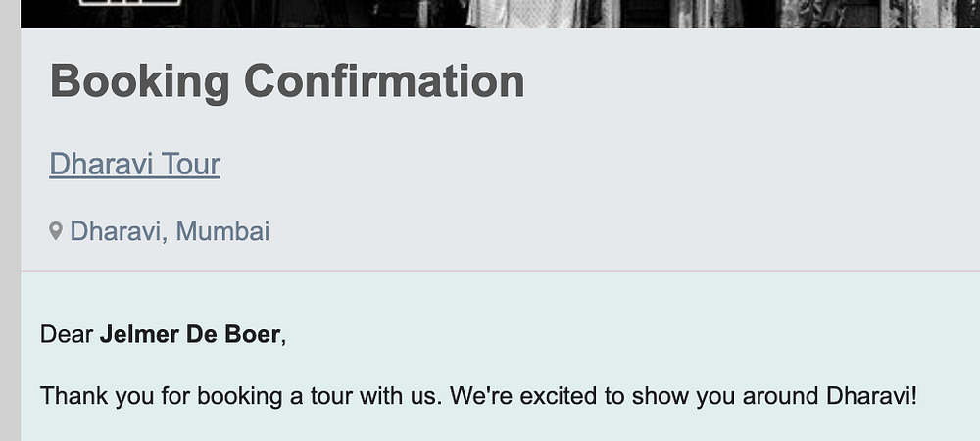980x441 pixels.
Task: Click the surname Boer in the greeting
Action: (x=253, y=334)
